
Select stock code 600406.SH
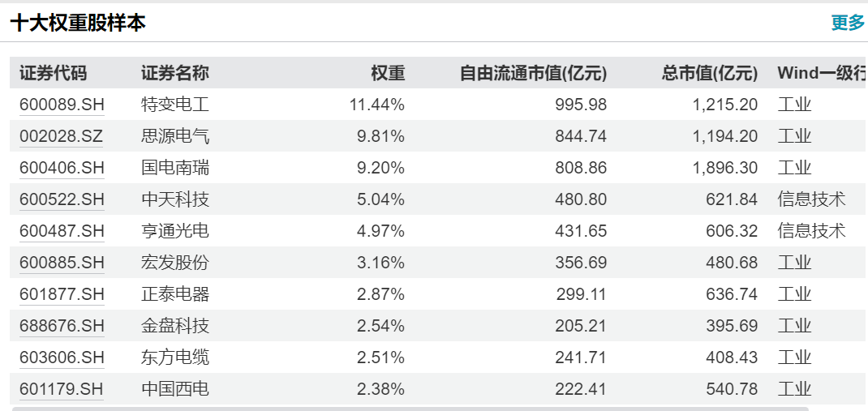pyautogui.click(x=62, y=168)
